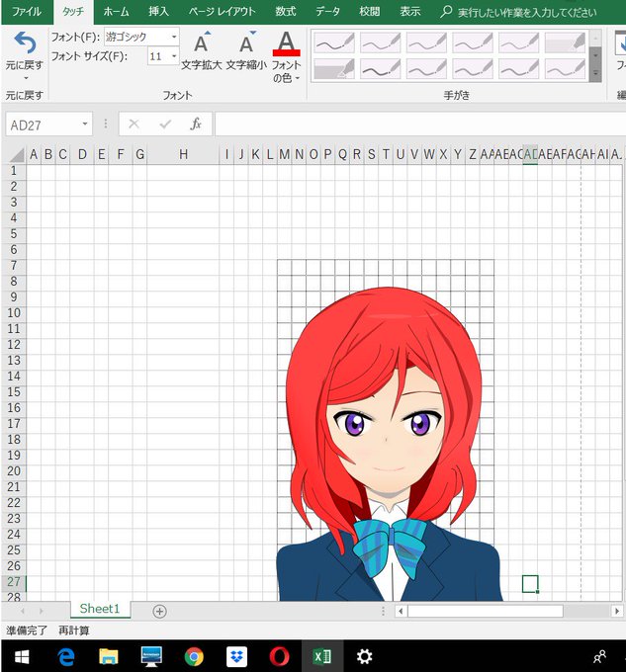
Task: Apply the red font color button
Action: click(286, 43)
